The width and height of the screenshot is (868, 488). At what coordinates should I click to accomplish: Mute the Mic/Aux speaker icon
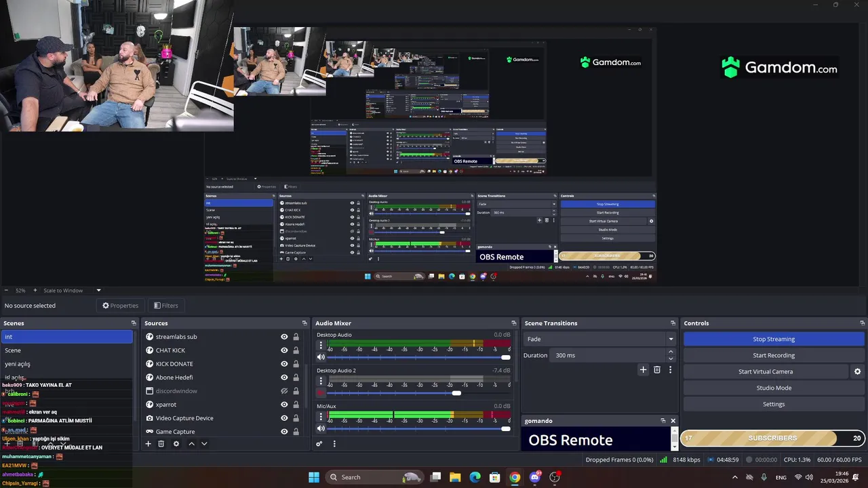click(x=321, y=428)
